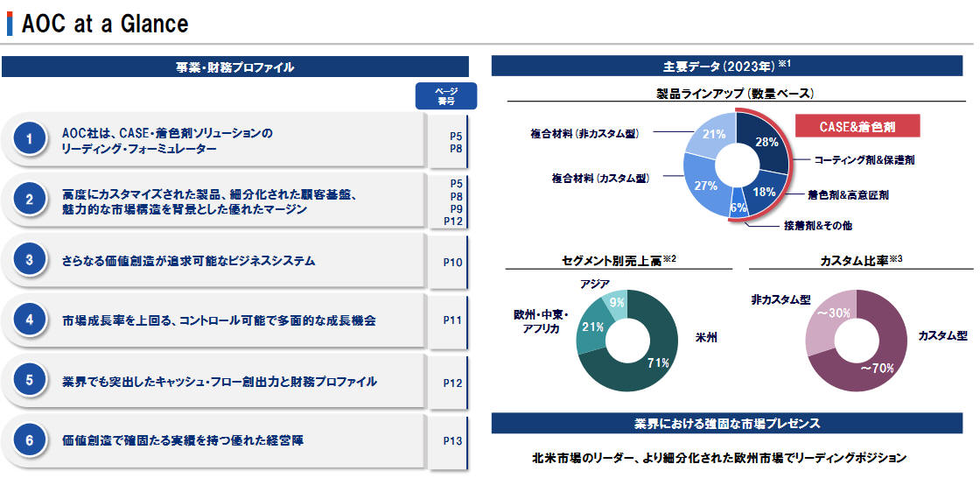Select text 'AOC社は、CASE・着色剤ソリューションの'
The image size is (980, 478).
(x=168, y=133)
